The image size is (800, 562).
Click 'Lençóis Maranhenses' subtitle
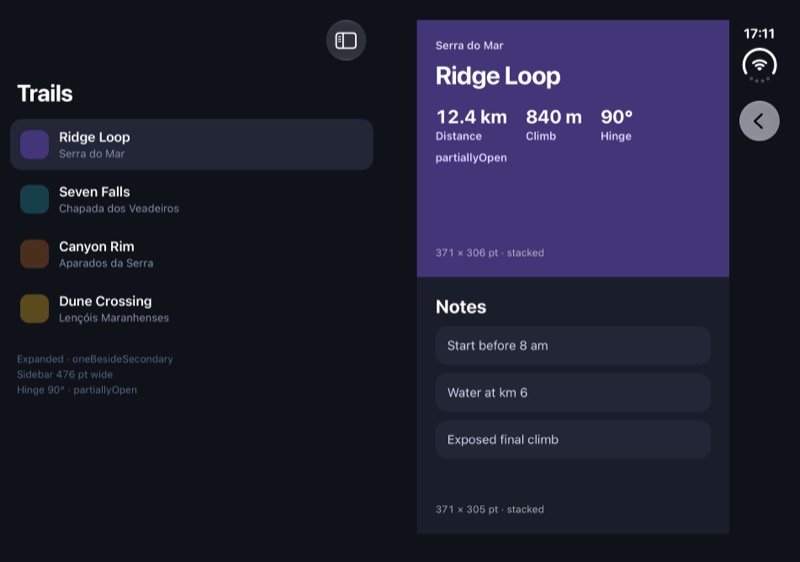[114, 318]
